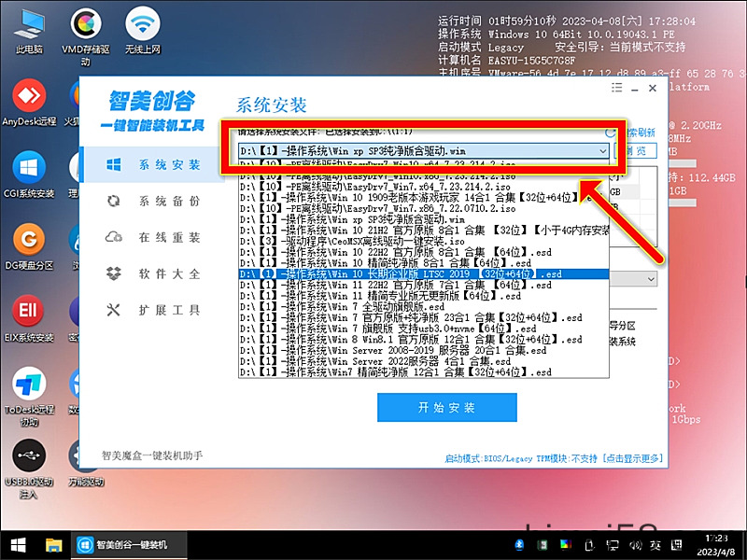Close the 智美创谷 installer window
747x560 pixels.
653,88
